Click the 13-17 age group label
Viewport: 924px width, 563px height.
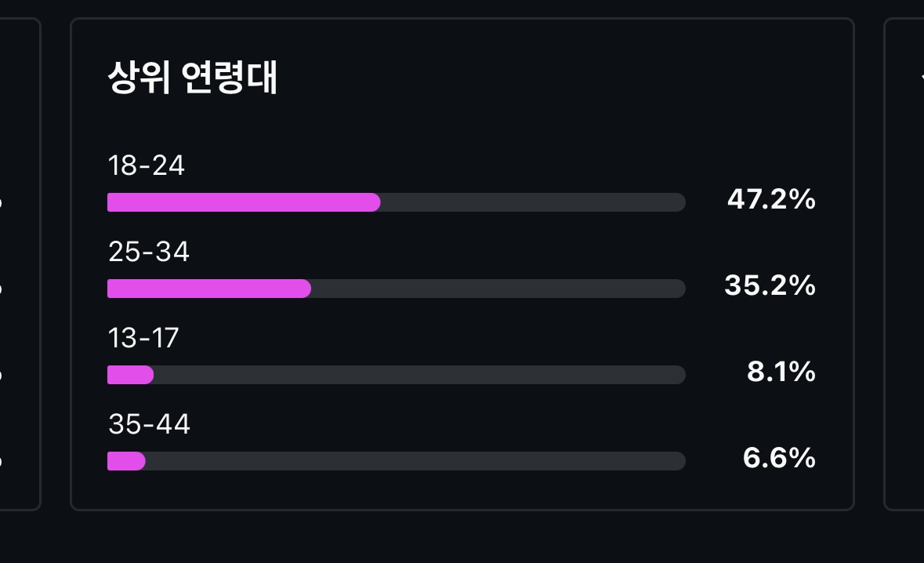pos(143,338)
